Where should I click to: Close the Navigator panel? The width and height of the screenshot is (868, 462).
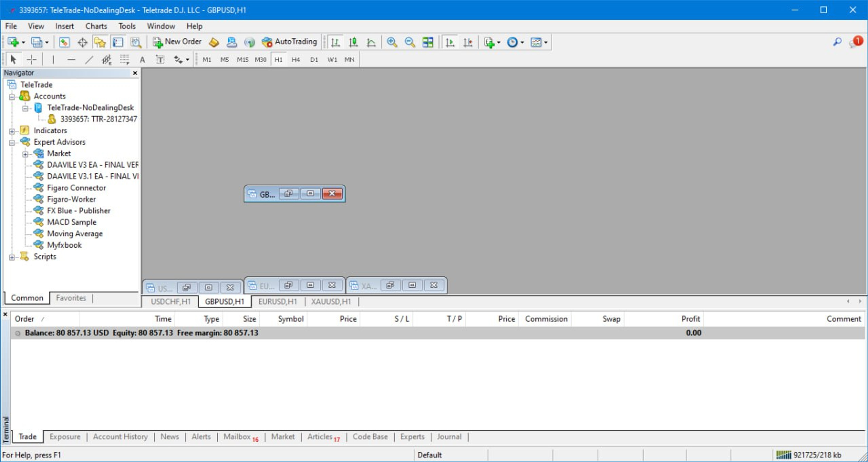click(x=135, y=73)
